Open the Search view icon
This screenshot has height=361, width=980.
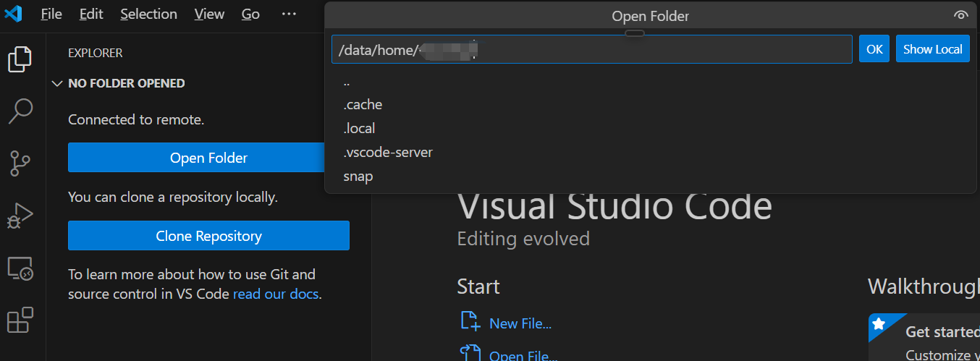click(20, 111)
